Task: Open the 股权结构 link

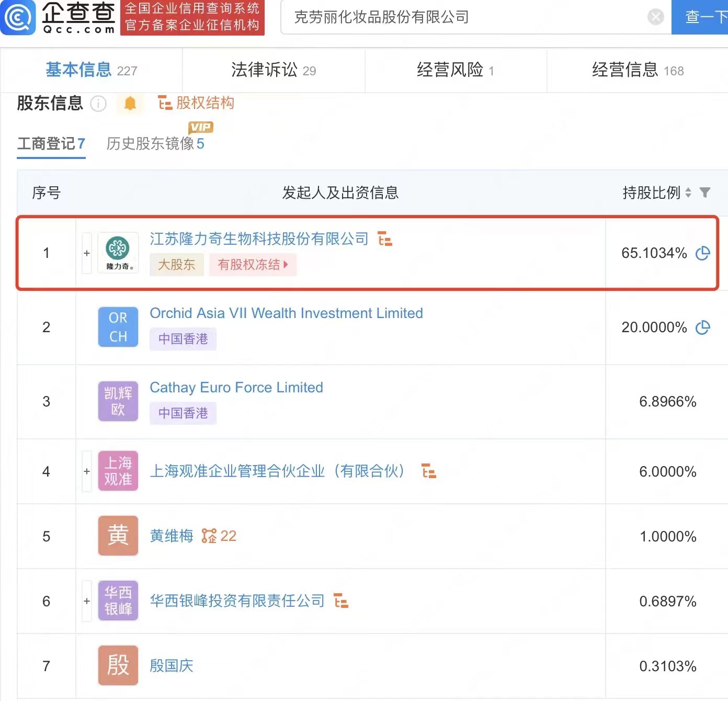Action: click(x=196, y=103)
